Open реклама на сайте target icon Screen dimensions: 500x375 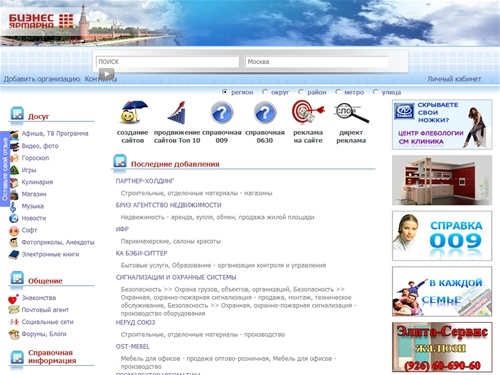[x=308, y=112]
